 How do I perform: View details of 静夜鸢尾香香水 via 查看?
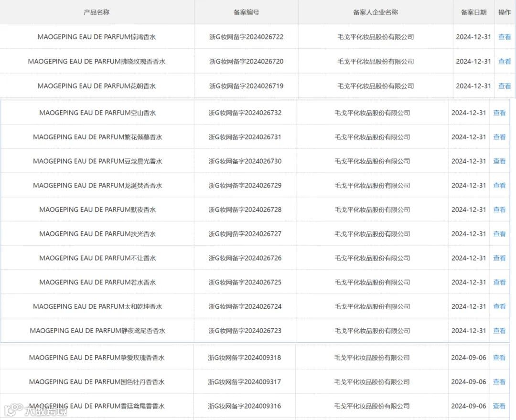pos(499,331)
